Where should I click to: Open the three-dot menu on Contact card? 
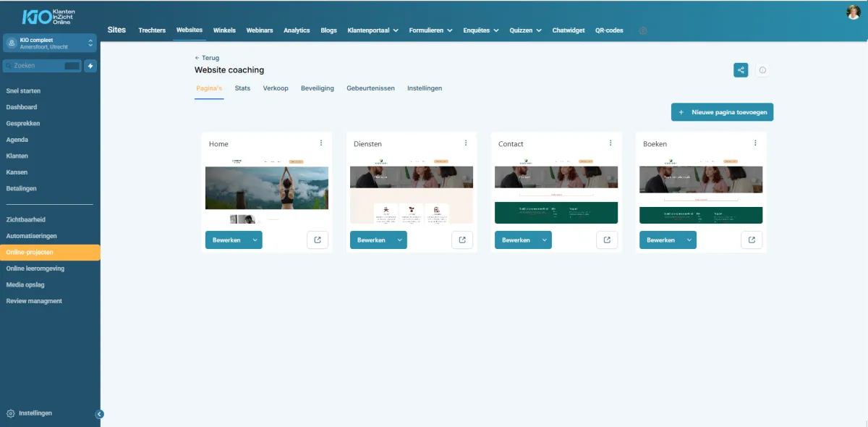coord(610,143)
